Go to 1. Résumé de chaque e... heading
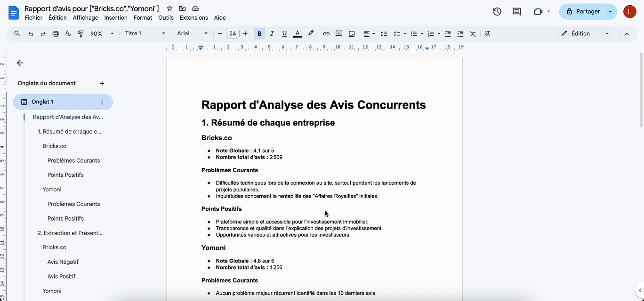The width and height of the screenshot is (644, 301). pyautogui.click(x=70, y=132)
